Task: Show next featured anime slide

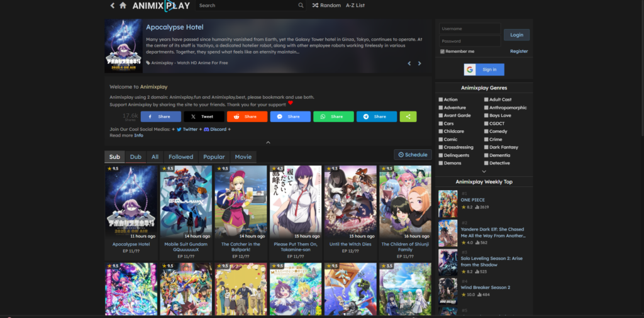Action: (x=419, y=64)
